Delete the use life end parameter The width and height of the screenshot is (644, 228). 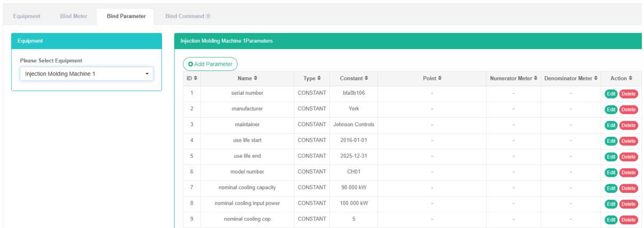628,157
